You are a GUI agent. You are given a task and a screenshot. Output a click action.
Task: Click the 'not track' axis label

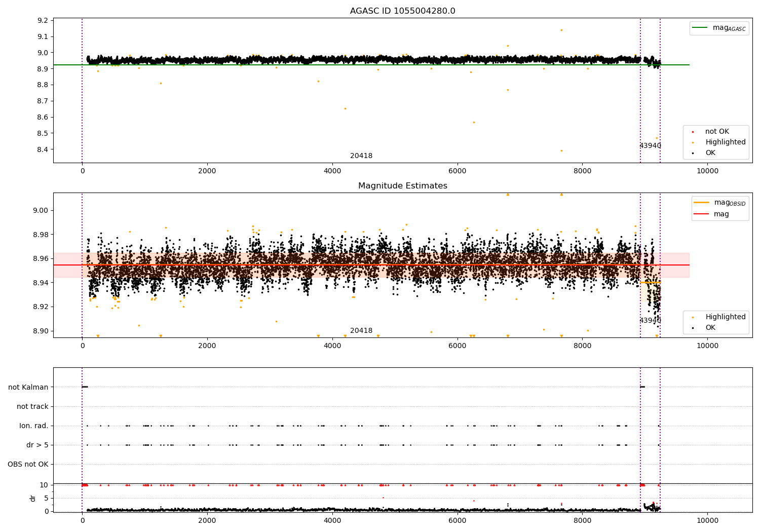coord(32,406)
